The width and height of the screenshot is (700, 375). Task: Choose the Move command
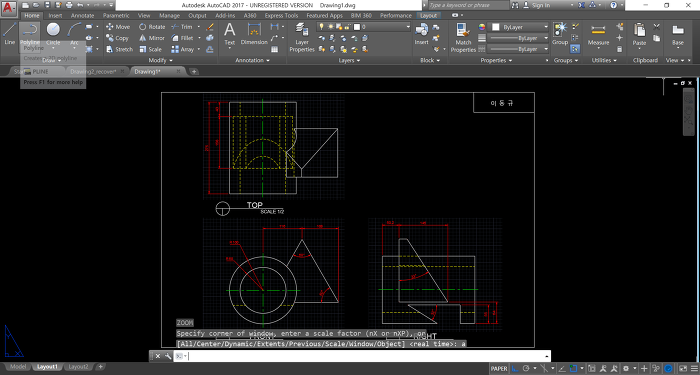click(118, 27)
